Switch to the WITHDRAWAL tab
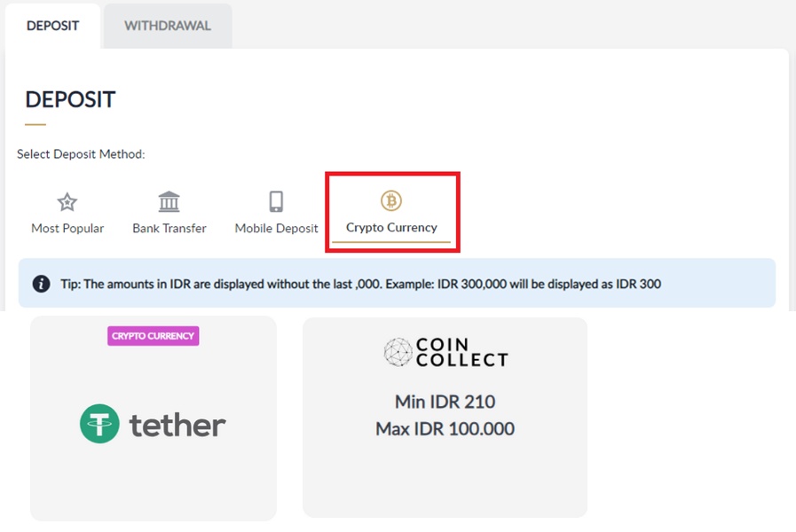The width and height of the screenshot is (796, 532). (x=168, y=26)
